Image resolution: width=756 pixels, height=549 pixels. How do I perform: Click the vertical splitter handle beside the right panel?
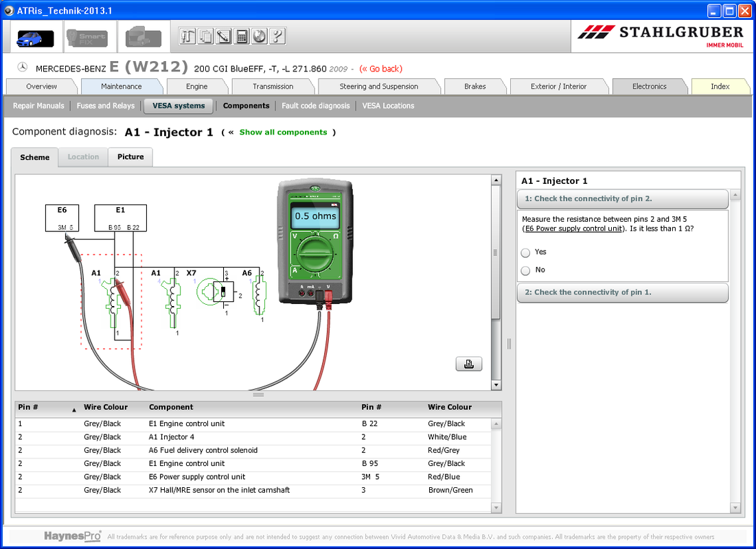point(509,344)
